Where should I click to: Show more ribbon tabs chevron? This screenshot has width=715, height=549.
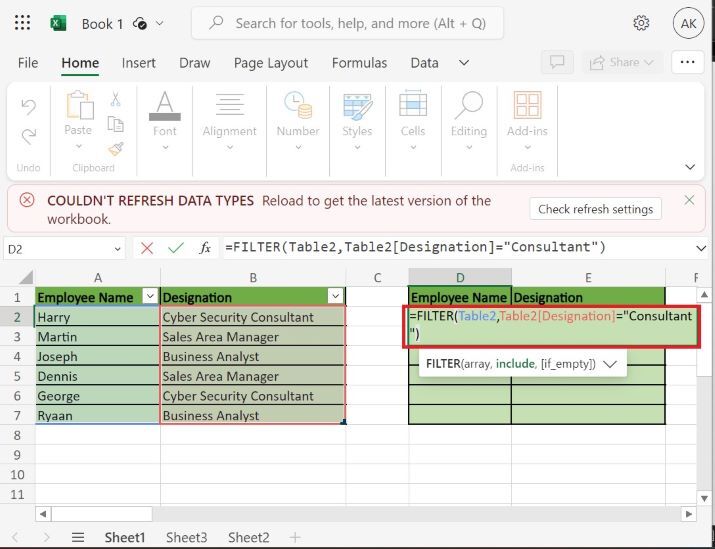(464, 63)
